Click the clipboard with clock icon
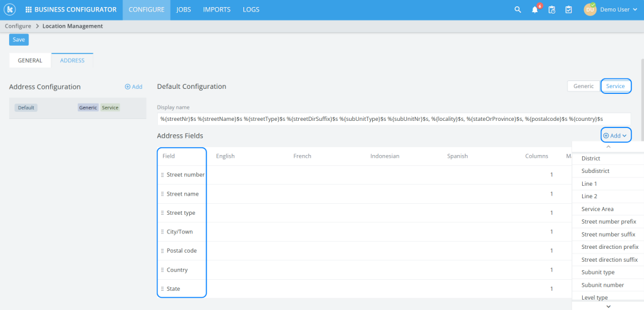644x310 pixels. [552, 10]
